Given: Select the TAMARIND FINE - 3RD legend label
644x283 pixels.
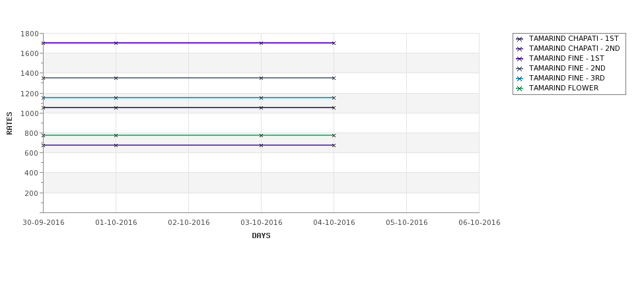Looking at the screenshot, I should click(x=567, y=78).
